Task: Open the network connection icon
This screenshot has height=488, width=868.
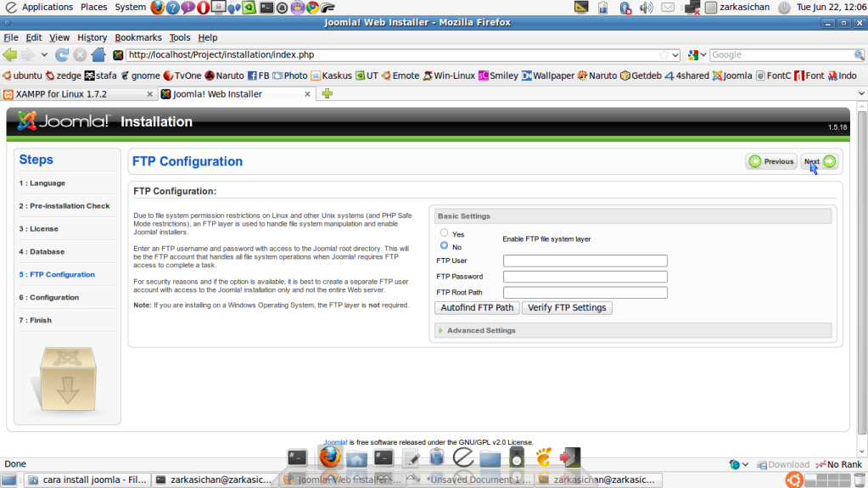Action: (692, 7)
